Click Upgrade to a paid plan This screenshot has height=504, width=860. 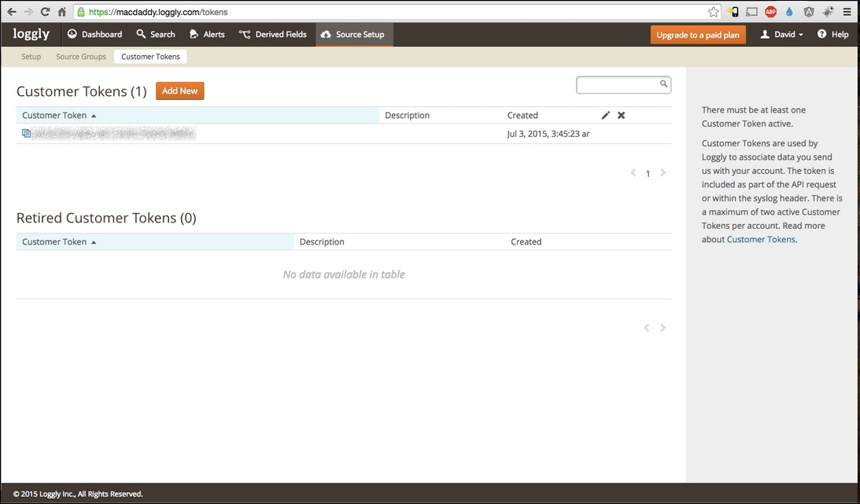[x=698, y=35]
